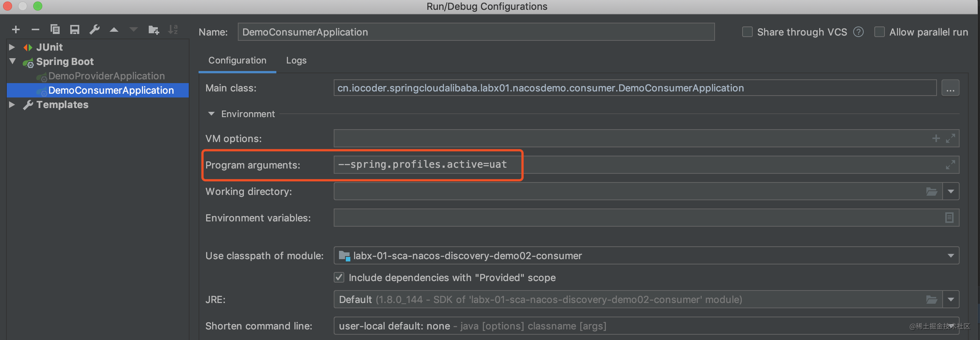Viewport: 980px width, 340px height.
Task: Sort configurations alphabetically icon
Action: tap(173, 29)
